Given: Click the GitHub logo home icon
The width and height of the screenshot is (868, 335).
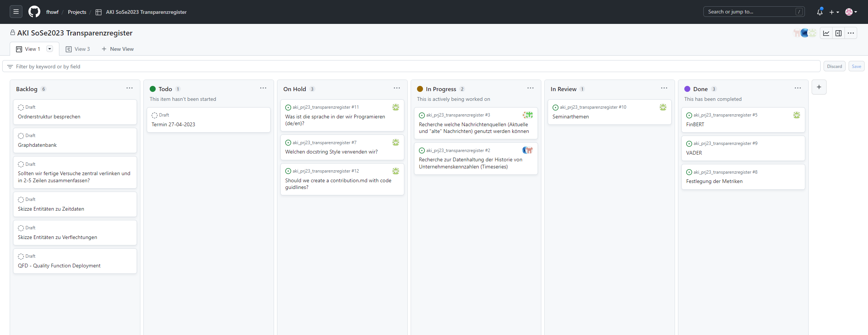Looking at the screenshot, I should pyautogui.click(x=34, y=12).
